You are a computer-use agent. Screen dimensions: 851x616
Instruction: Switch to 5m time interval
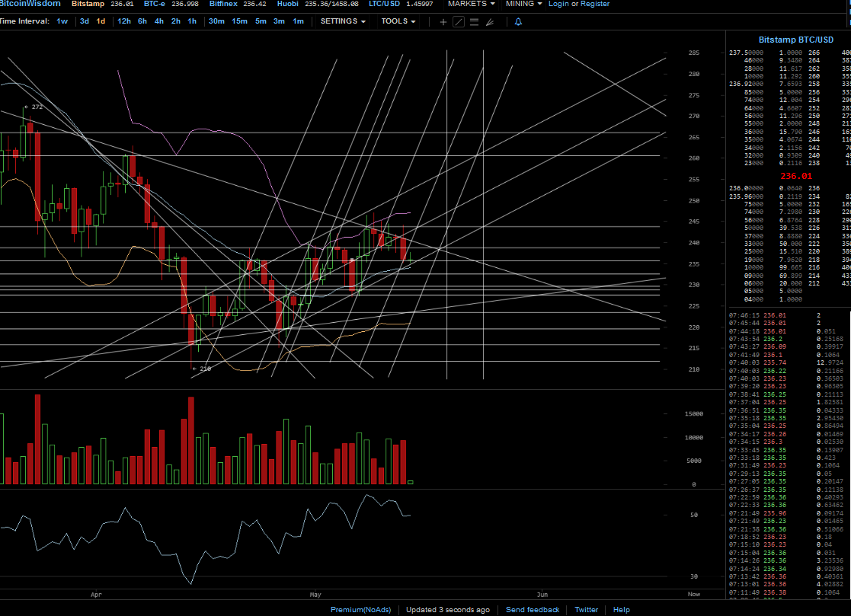click(x=261, y=21)
